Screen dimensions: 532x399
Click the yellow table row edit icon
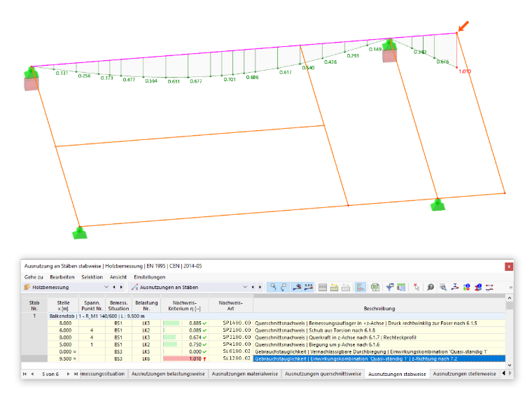point(334,288)
